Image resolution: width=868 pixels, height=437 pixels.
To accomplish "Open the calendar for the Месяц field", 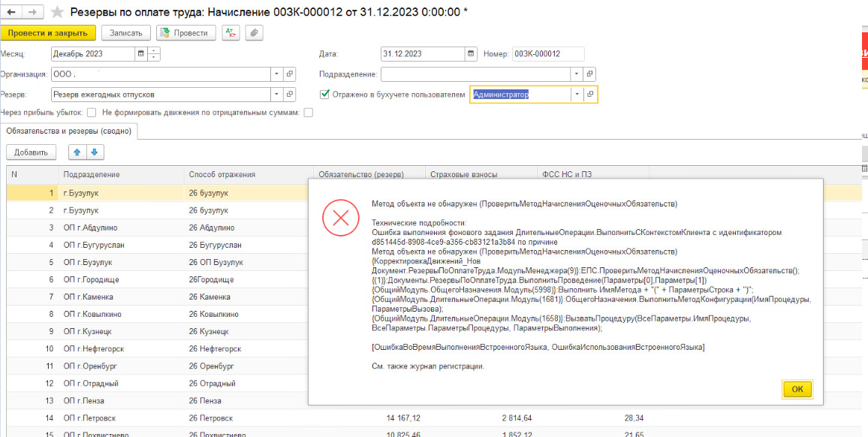I will (140, 54).
